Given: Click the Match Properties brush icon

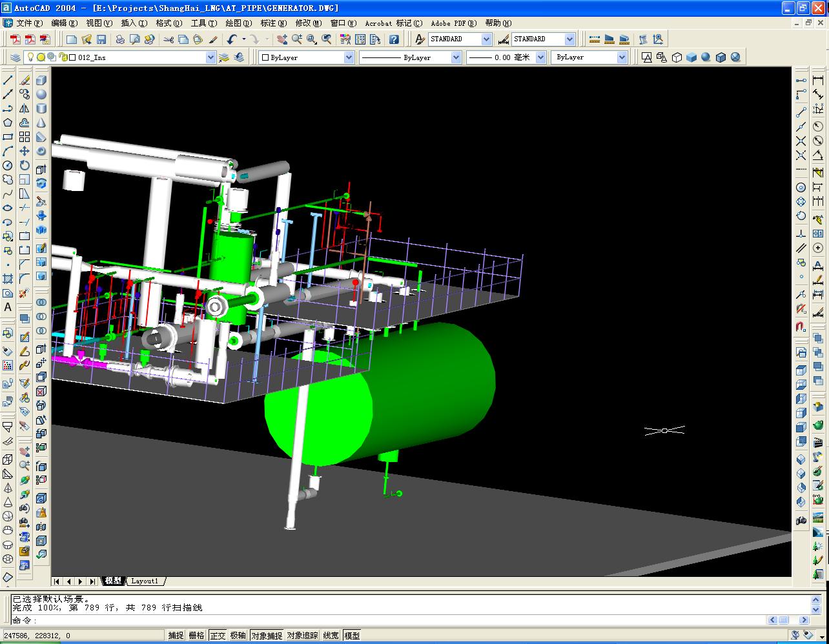Looking at the screenshot, I should pos(213,39).
